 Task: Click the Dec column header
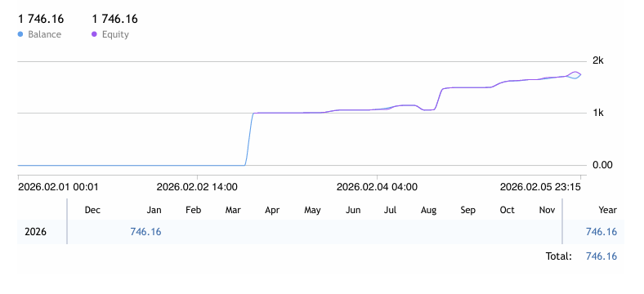(x=92, y=210)
